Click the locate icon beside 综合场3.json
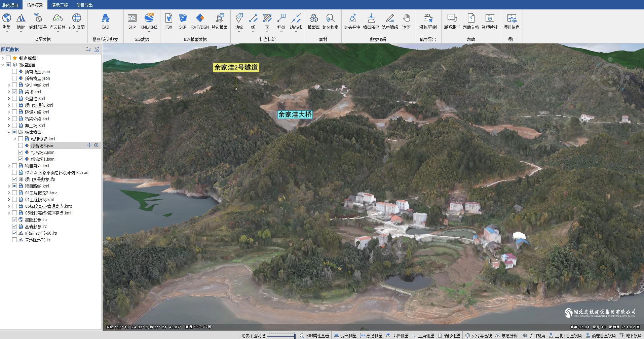This screenshot has height=339, width=644. pyautogui.click(x=96, y=145)
